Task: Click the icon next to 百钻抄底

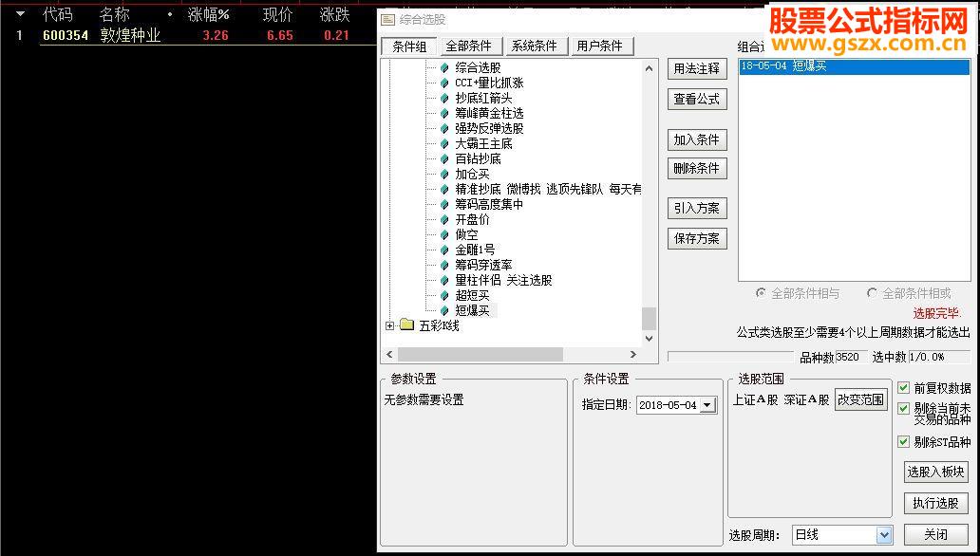Action: click(444, 159)
